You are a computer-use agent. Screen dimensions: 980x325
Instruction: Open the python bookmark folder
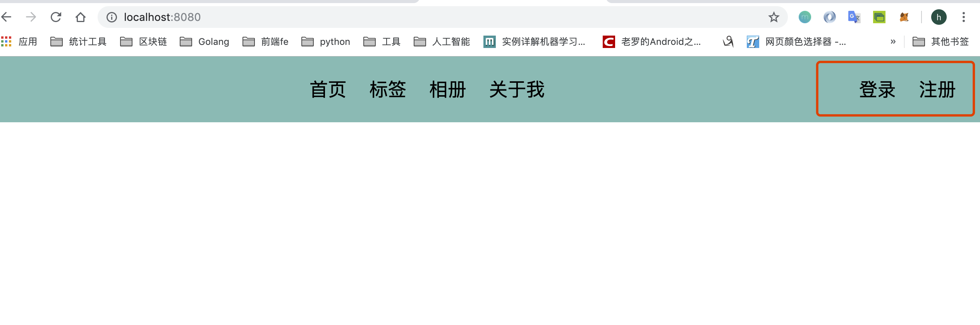point(326,41)
